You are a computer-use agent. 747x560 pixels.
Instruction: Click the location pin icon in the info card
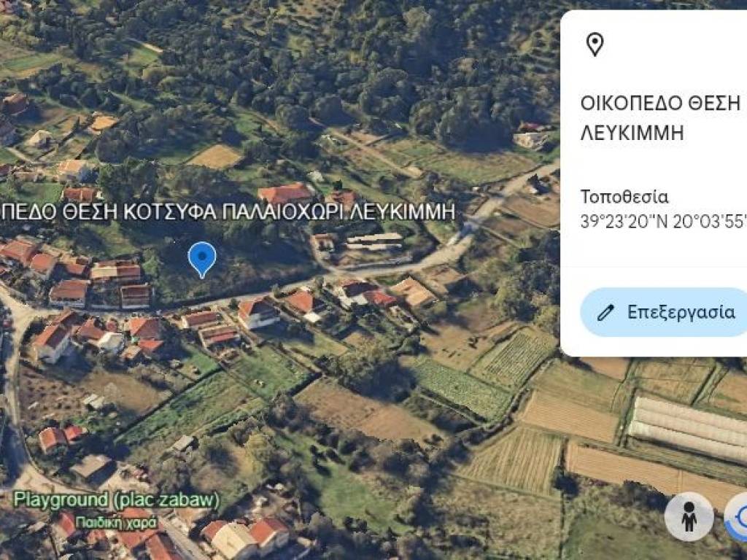595,44
